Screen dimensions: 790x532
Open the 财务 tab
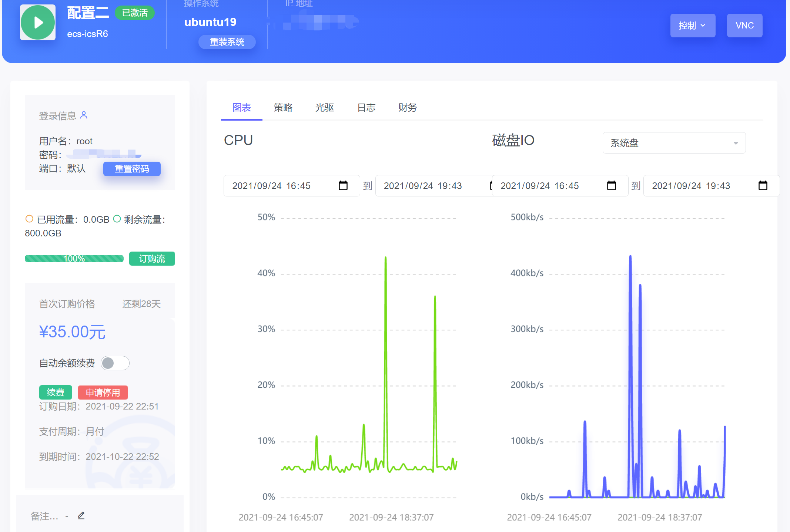tap(407, 107)
